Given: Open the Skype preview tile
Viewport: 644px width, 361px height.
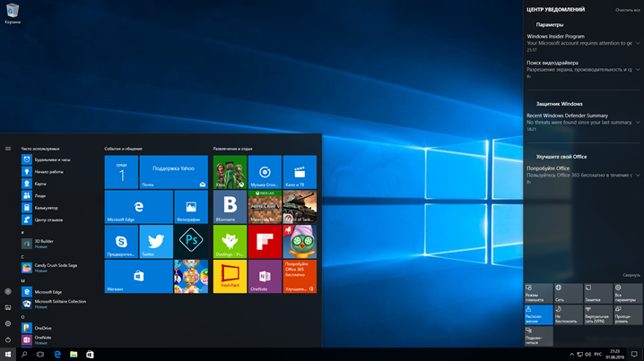Looking at the screenshot, I should [121, 242].
